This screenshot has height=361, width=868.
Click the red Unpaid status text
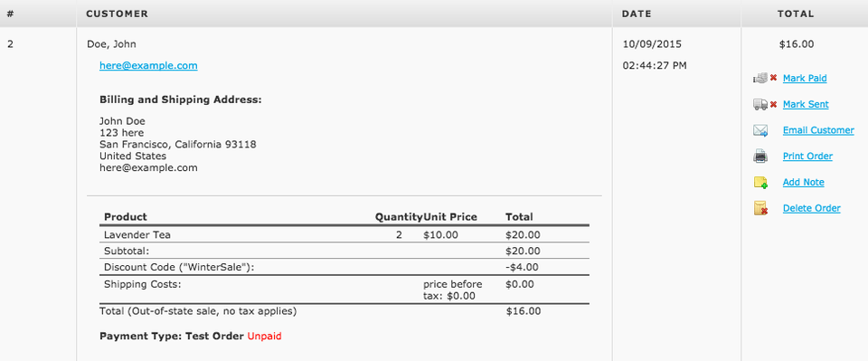pyautogui.click(x=264, y=336)
